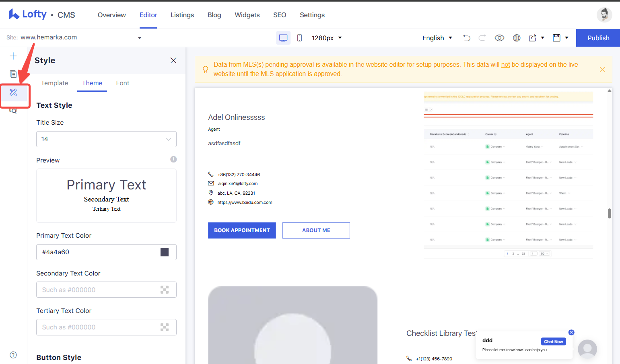This screenshot has width=620, height=364.
Task: Focus the Tertiary Text Color input field
Action: (106, 327)
